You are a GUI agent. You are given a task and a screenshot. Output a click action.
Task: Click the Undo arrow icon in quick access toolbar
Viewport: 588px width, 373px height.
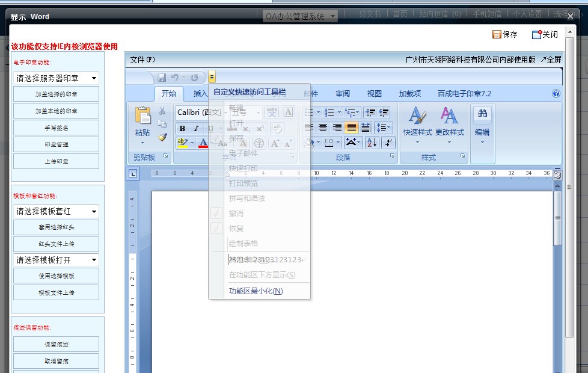point(175,77)
